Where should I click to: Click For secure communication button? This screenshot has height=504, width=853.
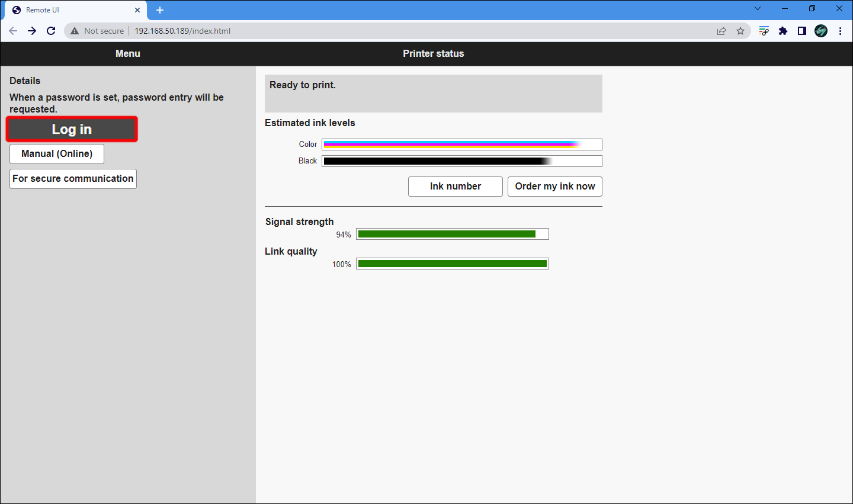coord(73,179)
